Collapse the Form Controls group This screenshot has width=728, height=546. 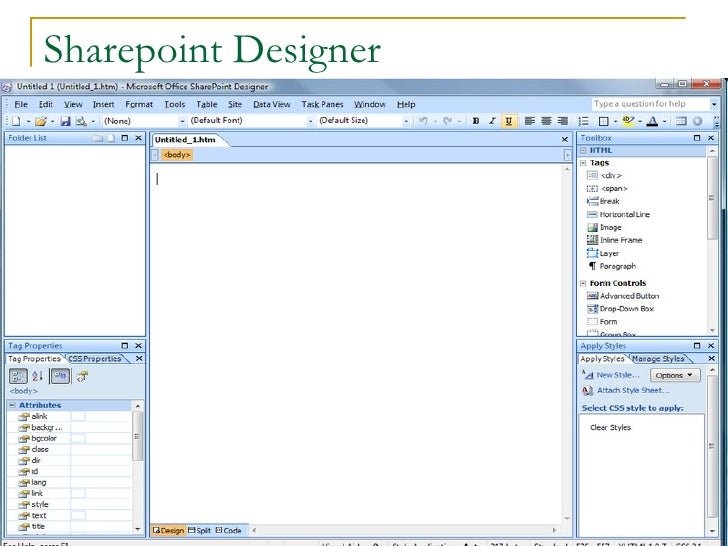click(x=584, y=283)
